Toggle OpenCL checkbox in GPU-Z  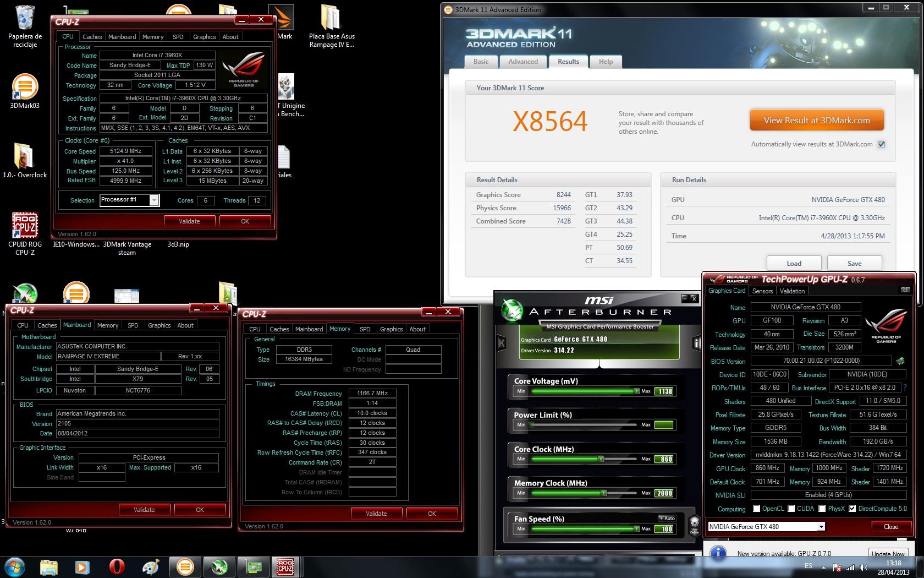pos(756,509)
